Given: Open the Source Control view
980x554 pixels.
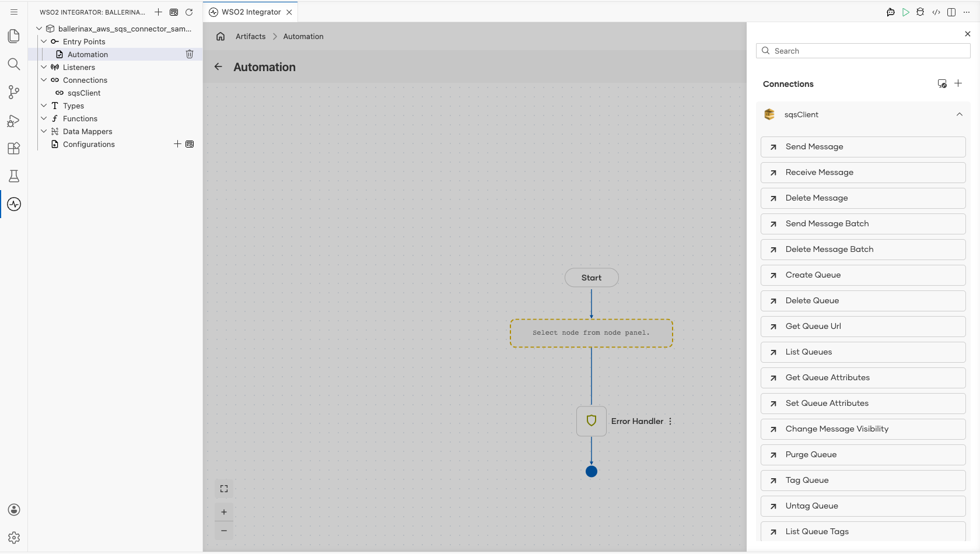Looking at the screenshot, I should coord(14,92).
